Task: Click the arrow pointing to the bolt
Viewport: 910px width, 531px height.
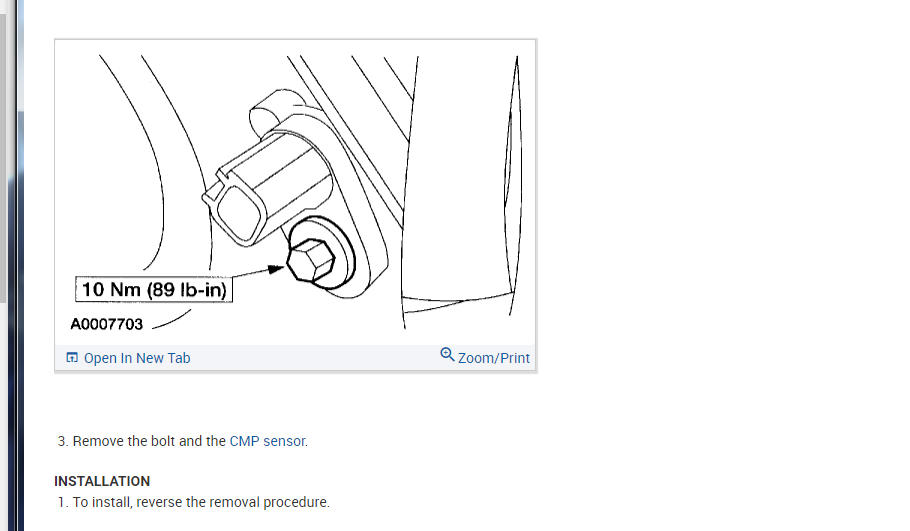Action: tap(258, 272)
